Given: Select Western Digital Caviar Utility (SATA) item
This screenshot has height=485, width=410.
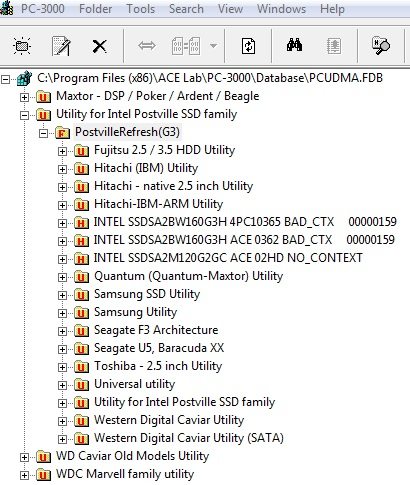Looking at the screenshot, I should (189, 438).
